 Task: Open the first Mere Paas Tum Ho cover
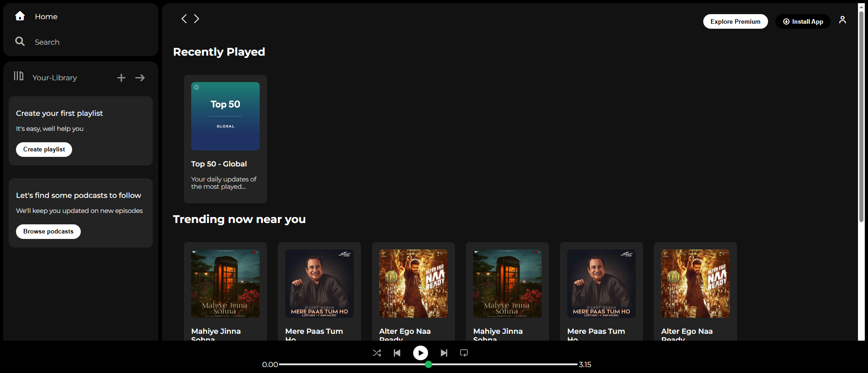click(319, 284)
